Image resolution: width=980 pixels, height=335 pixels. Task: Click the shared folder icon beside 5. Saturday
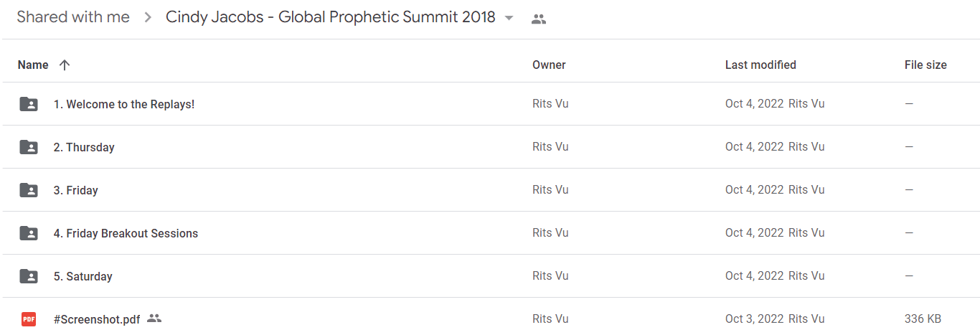(x=29, y=276)
